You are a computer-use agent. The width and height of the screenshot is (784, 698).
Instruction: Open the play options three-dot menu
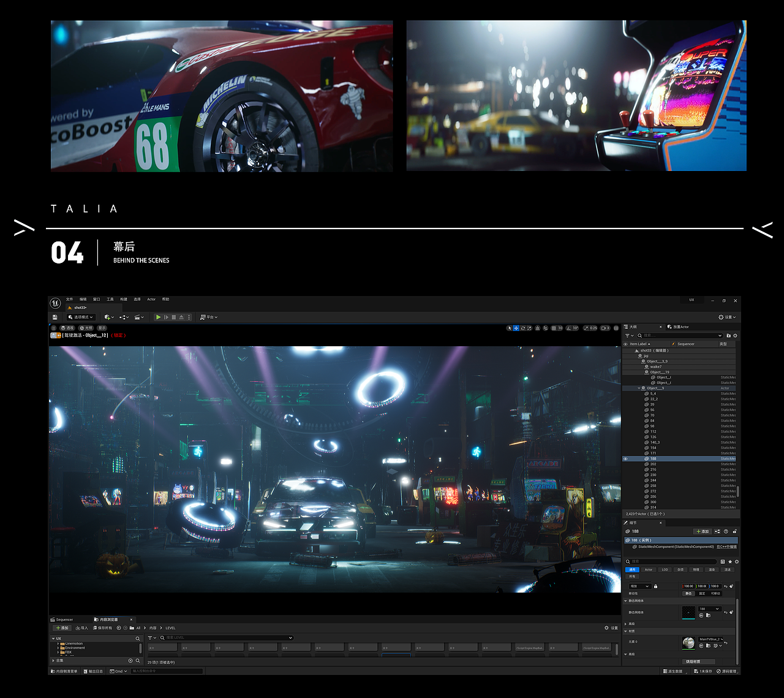pyautogui.click(x=189, y=317)
